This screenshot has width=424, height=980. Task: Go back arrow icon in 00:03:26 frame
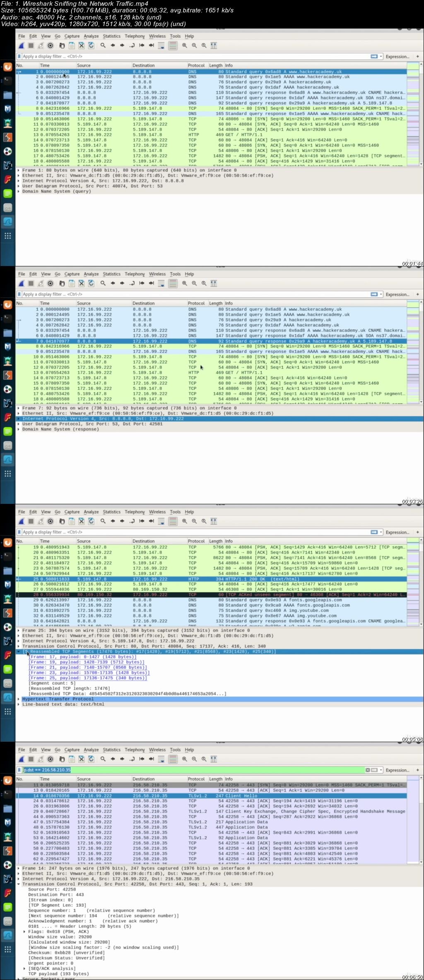(x=113, y=283)
